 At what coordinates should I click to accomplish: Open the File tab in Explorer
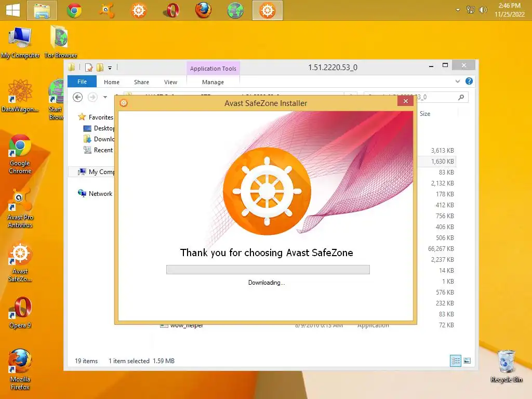82,82
